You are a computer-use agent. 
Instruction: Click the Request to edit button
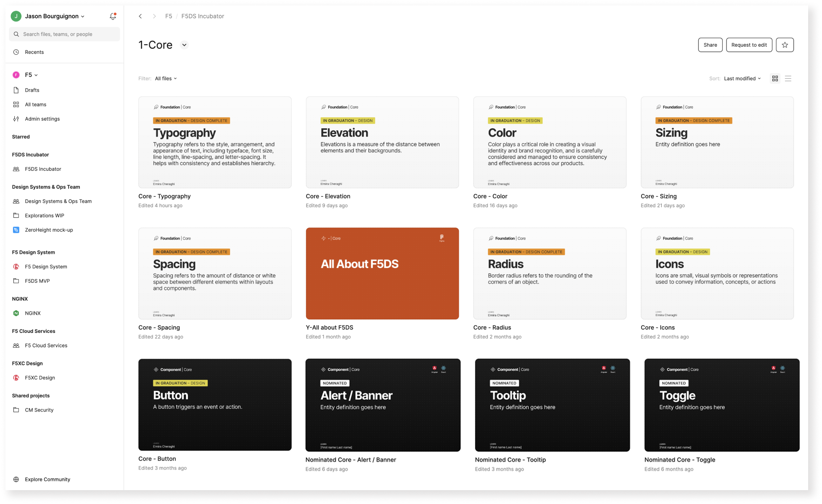pos(749,45)
